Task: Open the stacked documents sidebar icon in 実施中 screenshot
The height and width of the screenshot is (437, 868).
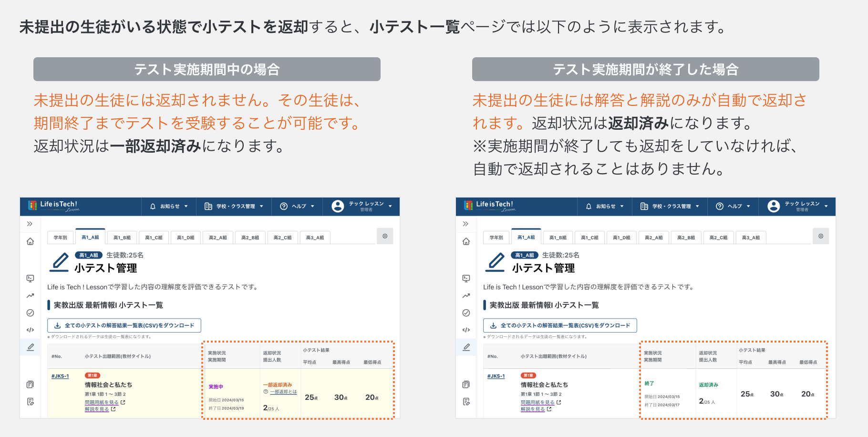Action: (30, 385)
